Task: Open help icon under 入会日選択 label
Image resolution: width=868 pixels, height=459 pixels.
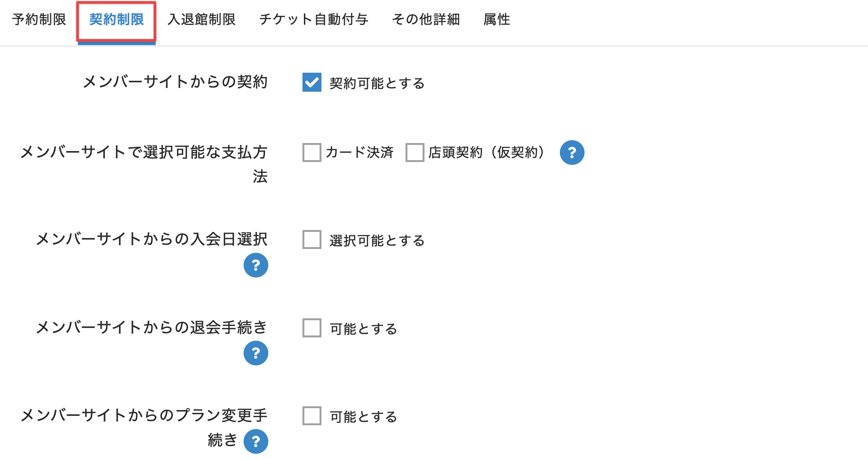Action: (256, 265)
